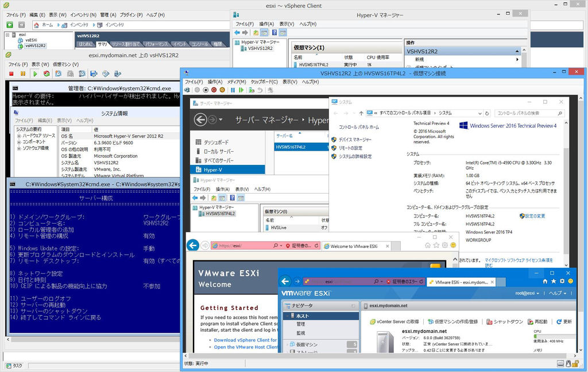Click the revert arrow icon in VM connection toolbar
588x372 pixels.
[260, 90]
